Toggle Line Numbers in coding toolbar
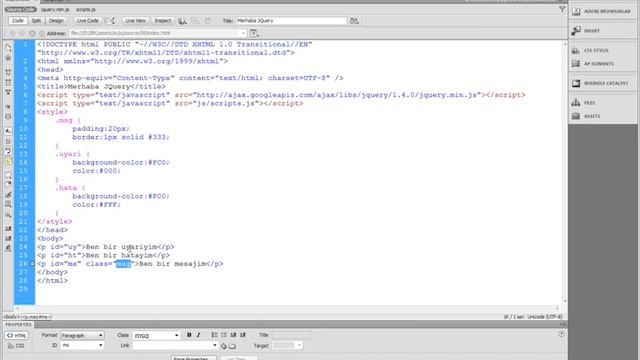640x360 pixels. tap(8, 131)
